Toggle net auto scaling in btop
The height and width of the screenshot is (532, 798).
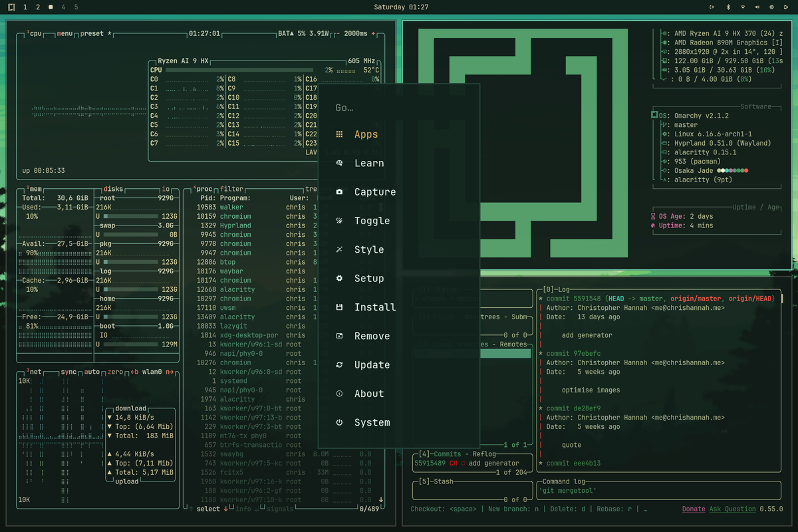click(92, 372)
